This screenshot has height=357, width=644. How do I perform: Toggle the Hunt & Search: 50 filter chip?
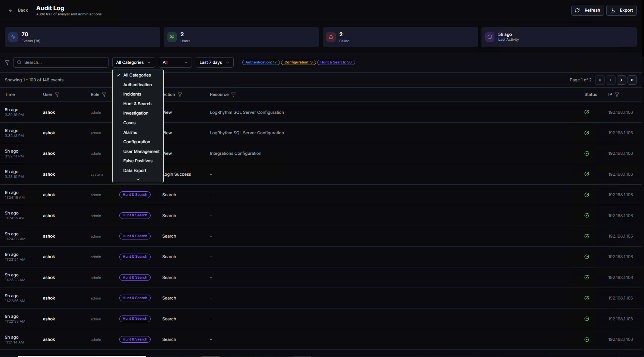(336, 62)
